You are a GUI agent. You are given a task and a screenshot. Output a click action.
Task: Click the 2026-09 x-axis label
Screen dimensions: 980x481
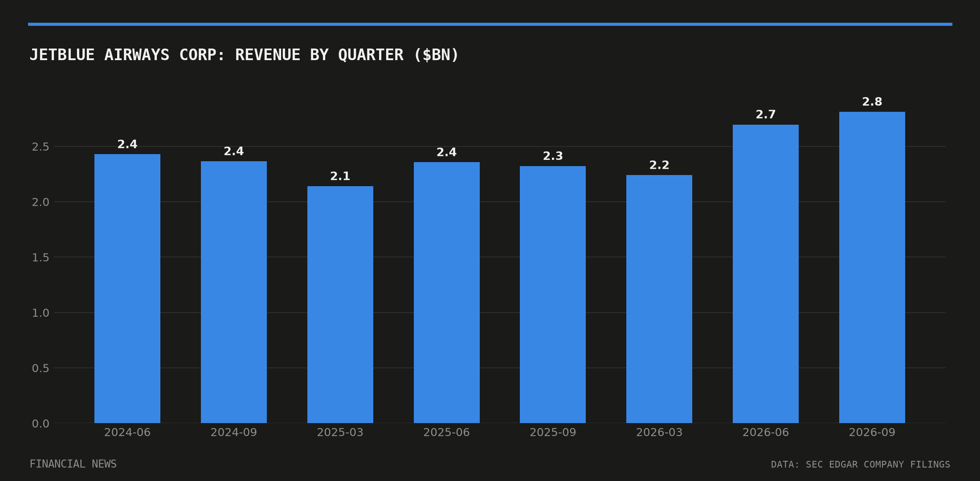tap(872, 432)
